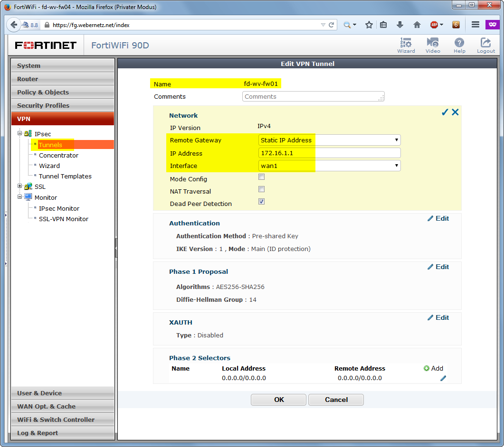Open the Log & Report menu section
The height and width of the screenshot is (447, 504).
pyautogui.click(x=63, y=433)
